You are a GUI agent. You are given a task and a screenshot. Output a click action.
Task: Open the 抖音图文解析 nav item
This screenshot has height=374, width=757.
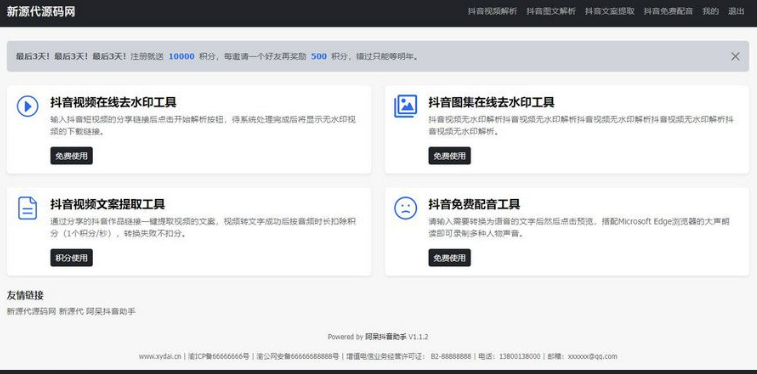551,12
